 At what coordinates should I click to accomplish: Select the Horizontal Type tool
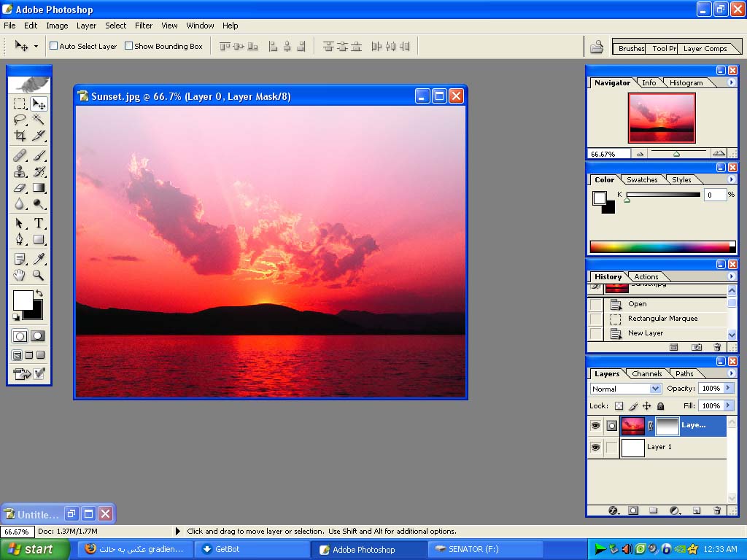[x=38, y=223]
